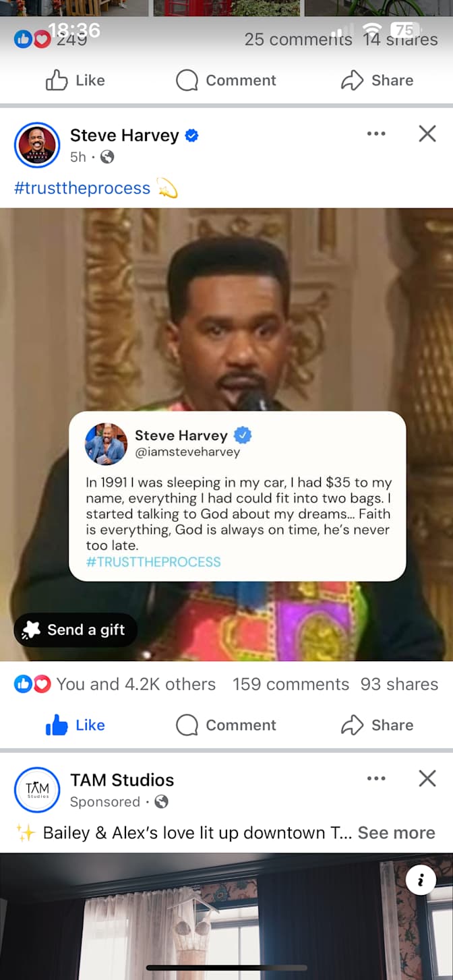453x980 pixels.
Task: Open TAM Studios profile logo
Action: click(x=37, y=790)
